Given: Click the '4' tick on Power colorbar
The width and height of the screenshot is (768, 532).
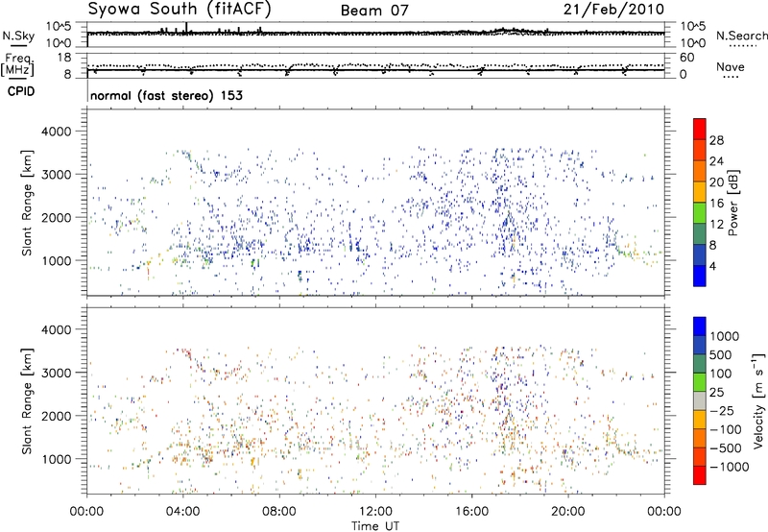Looking at the screenshot, I should pos(712,267).
